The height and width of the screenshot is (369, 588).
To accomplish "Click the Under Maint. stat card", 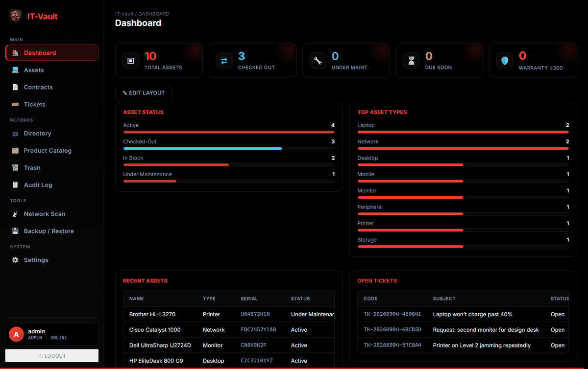I will point(346,61).
